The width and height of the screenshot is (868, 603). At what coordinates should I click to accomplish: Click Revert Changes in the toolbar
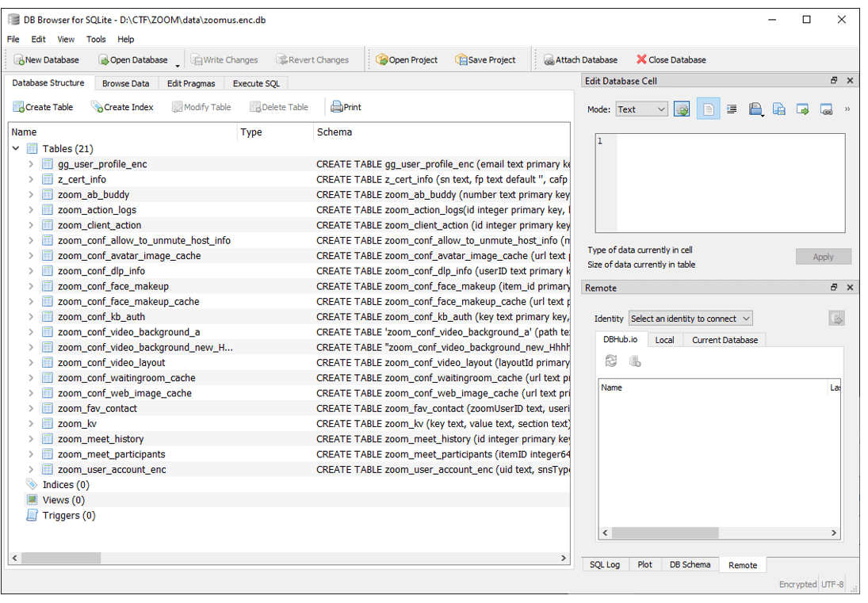[x=313, y=59]
